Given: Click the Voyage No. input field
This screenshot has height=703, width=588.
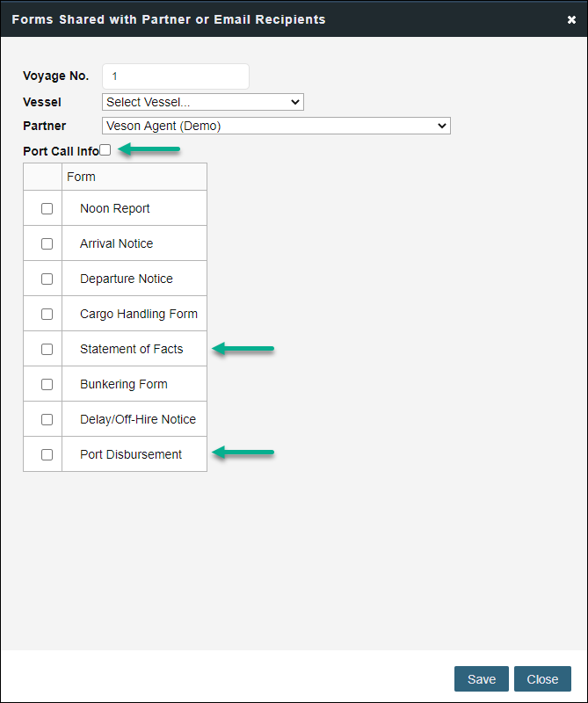Looking at the screenshot, I should pos(176,76).
